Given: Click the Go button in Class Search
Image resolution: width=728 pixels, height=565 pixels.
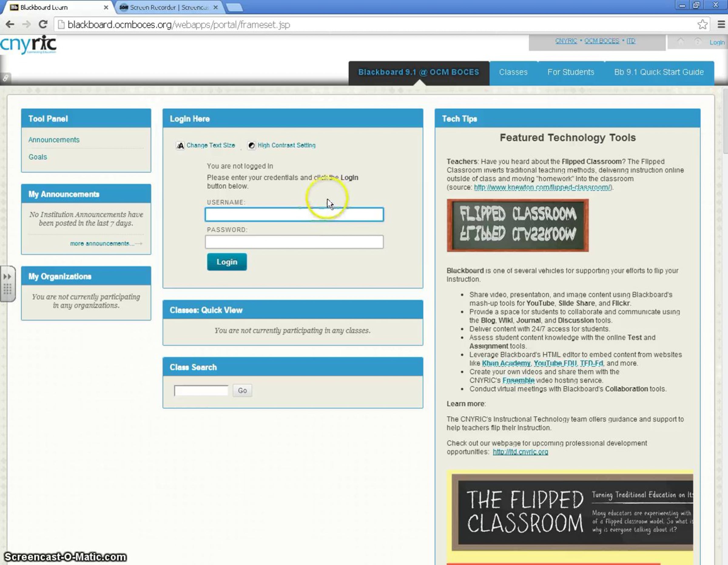Looking at the screenshot, I should 242,391.
